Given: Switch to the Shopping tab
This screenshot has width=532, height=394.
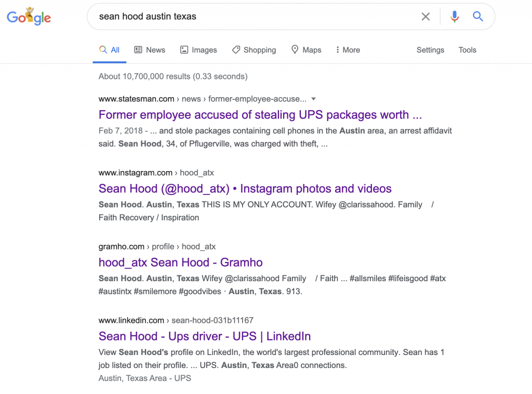Looking at the screenshot, I should coord(254,50).
